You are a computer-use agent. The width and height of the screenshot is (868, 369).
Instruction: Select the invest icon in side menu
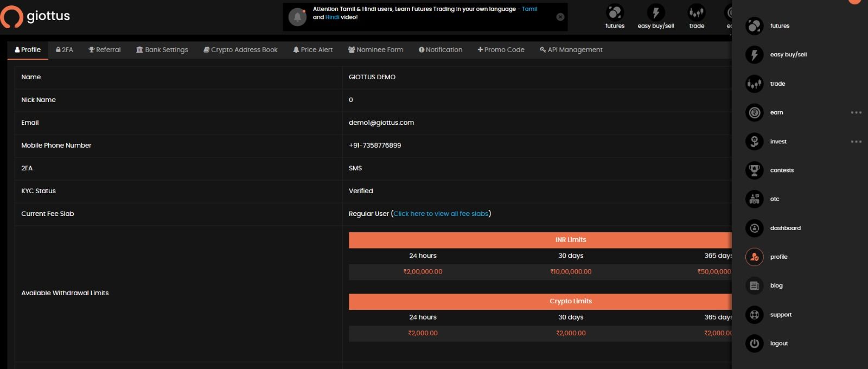coord(754,142)
